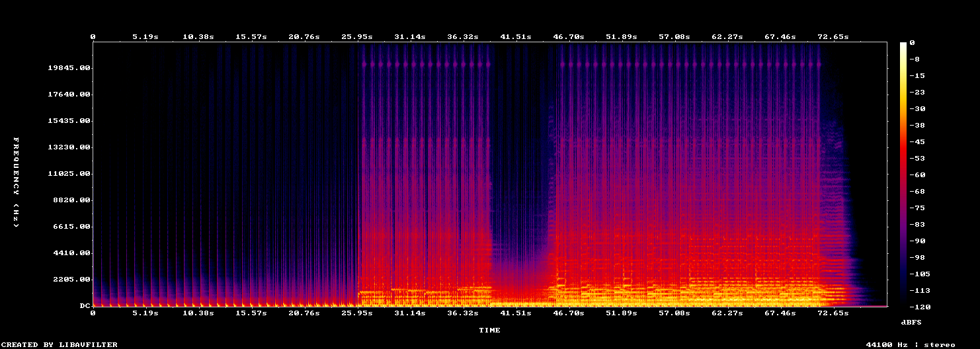Click 57.08s on the top time axis

tap(674, 37)
